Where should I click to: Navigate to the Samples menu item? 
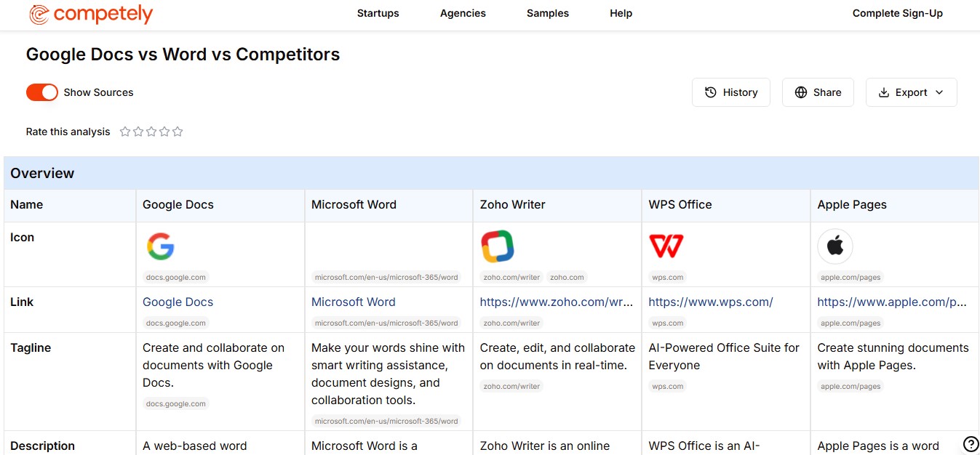(x=547, y=13)
